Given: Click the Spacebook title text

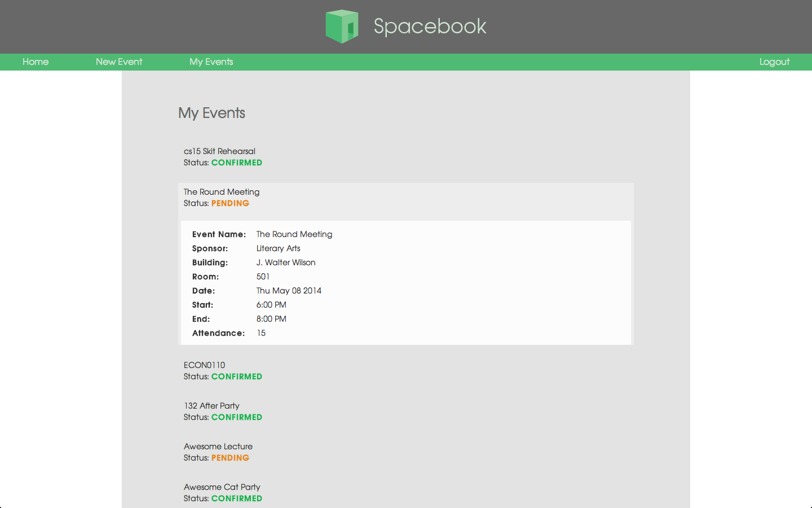Looking at the screenshot, I should pos(430,27).
